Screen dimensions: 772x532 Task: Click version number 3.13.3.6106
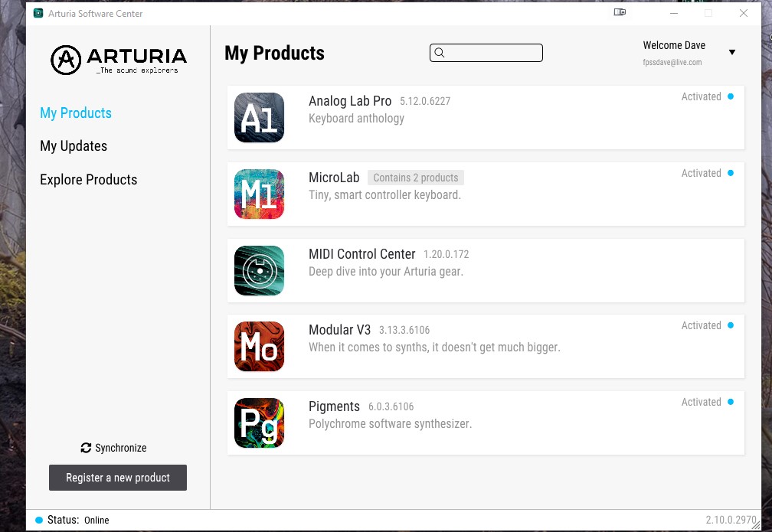click(404, 330)
